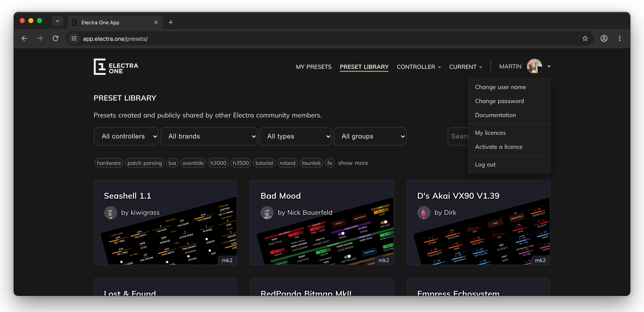This screenshot has height=312, width=644.
Task: Open the All groups dropdown
Action: (x=370, y=136)
